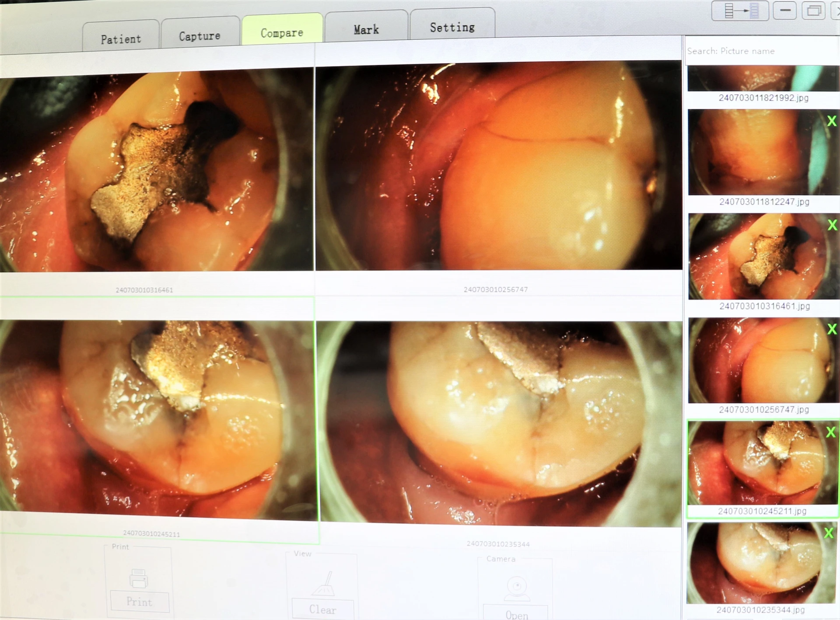Switch to the Patient tab
Viewport: 840px width, 620px height.
(x=121, y=39)
